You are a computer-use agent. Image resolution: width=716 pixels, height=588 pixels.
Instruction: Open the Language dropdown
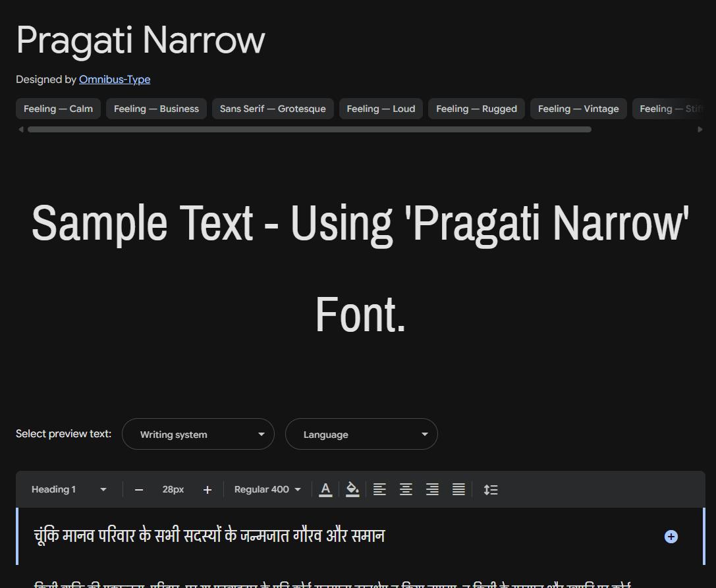(x=361, y=434)
